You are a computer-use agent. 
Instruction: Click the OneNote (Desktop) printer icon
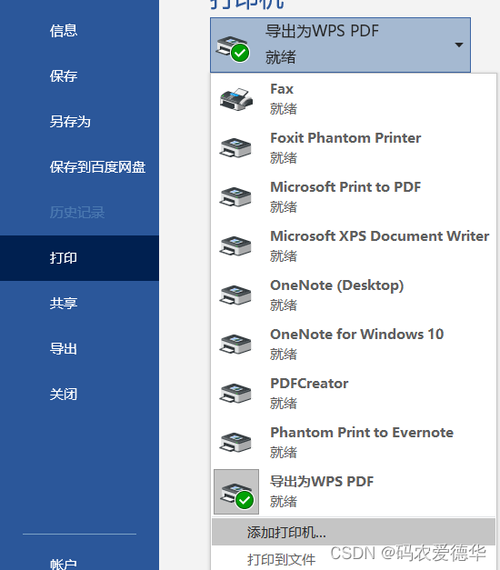(236, 295)
